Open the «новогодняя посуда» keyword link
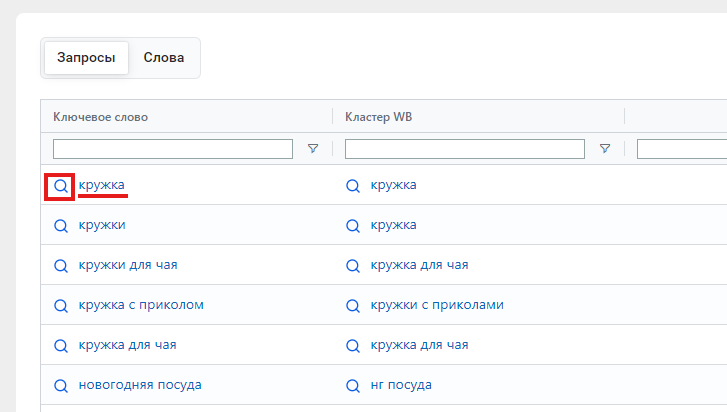This screenshot has height=412, width=727. pos(140,385)
